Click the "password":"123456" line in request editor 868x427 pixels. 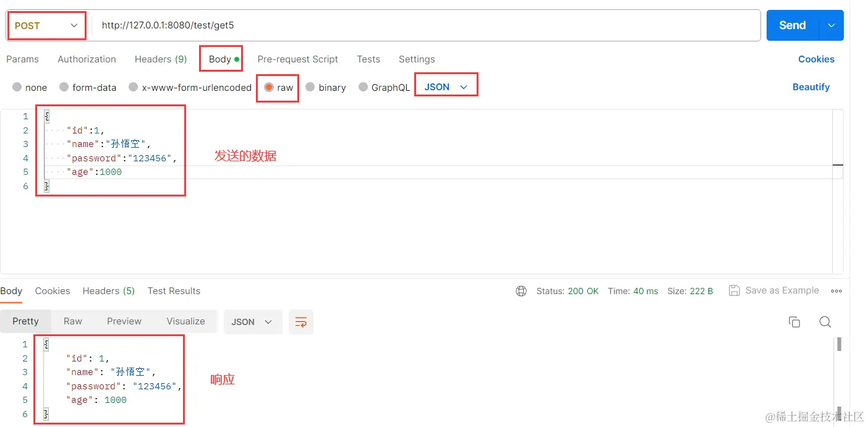(122, 158)
